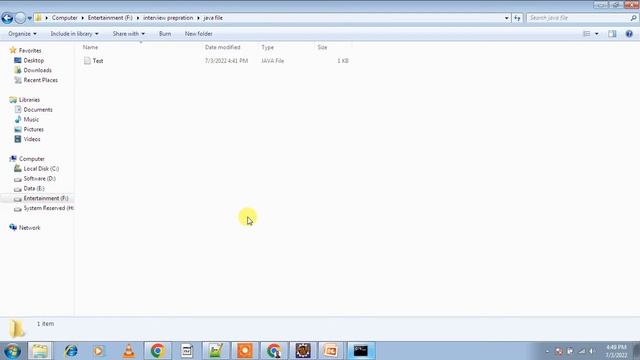Select Network in the navigation pane
The height and width of the screenshot is (360, 640).
(29, 228)
